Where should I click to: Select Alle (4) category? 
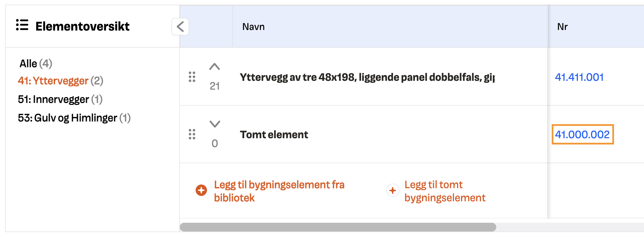coord(36,63)
